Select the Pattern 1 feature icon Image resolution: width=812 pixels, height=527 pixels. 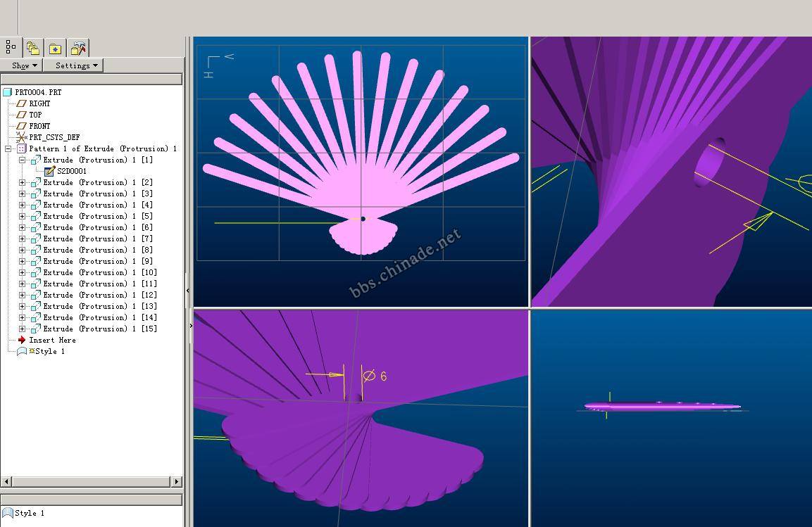click(21, 148)
